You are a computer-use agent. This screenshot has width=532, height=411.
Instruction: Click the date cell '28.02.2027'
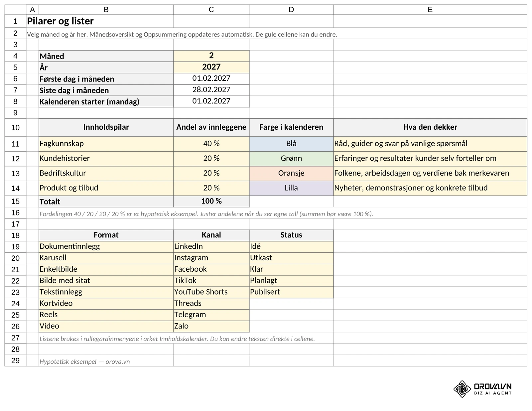(x=211, y=90)
